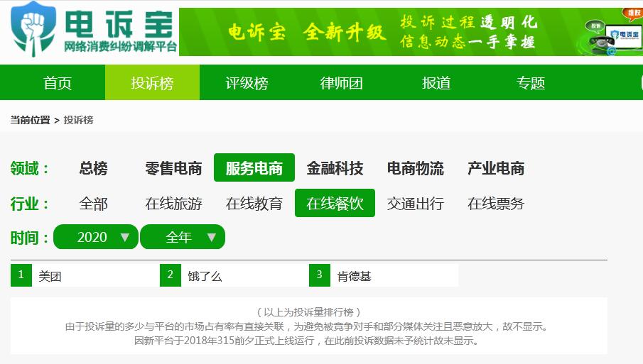Screen dimensions: 643x364
Task: Click the 领域 label
Action: click(30, 168)
